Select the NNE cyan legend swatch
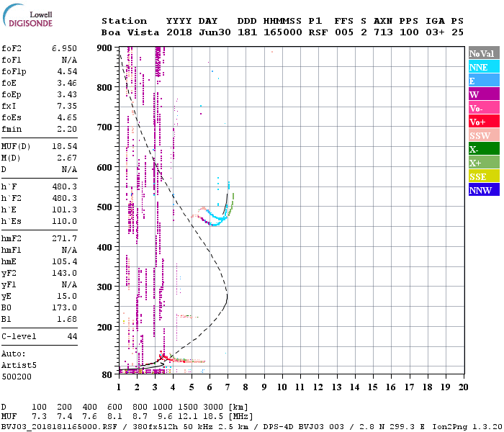The width and height of the screenshot is (504, 432). 484,66
